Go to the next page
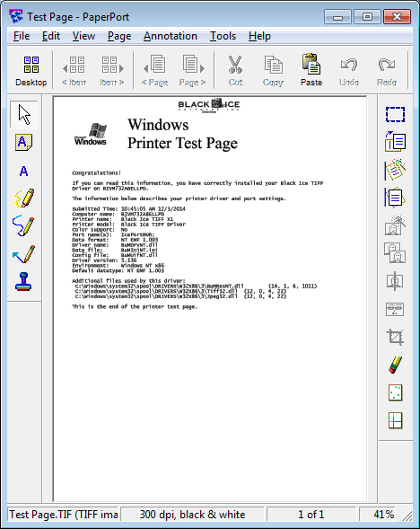The width and height of the screenshot is (420, 529). [x=192, y=71]
